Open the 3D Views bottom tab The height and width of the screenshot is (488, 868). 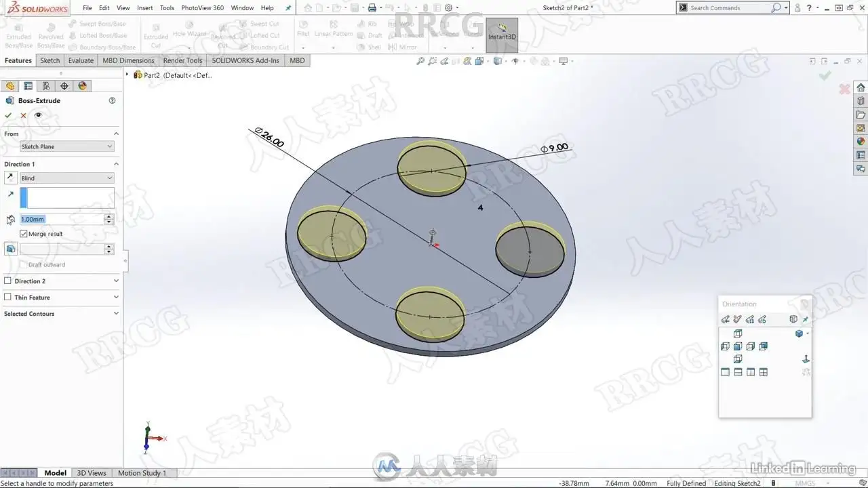tap(91, 473)
